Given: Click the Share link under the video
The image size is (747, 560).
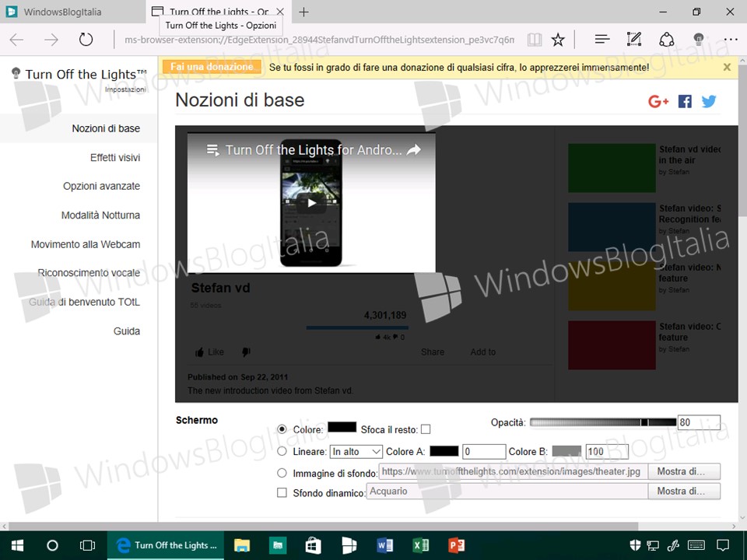Looking at the screenshot, I should (433, 352).
